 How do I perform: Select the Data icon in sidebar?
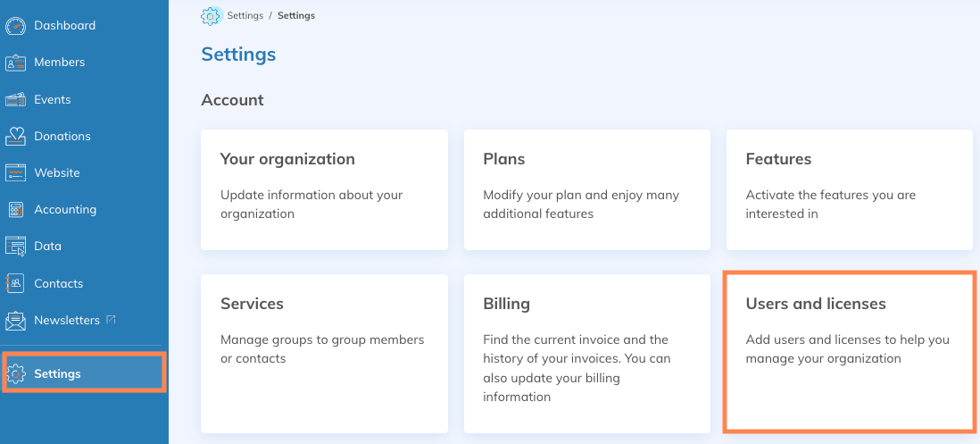click(x=16, y=247)
